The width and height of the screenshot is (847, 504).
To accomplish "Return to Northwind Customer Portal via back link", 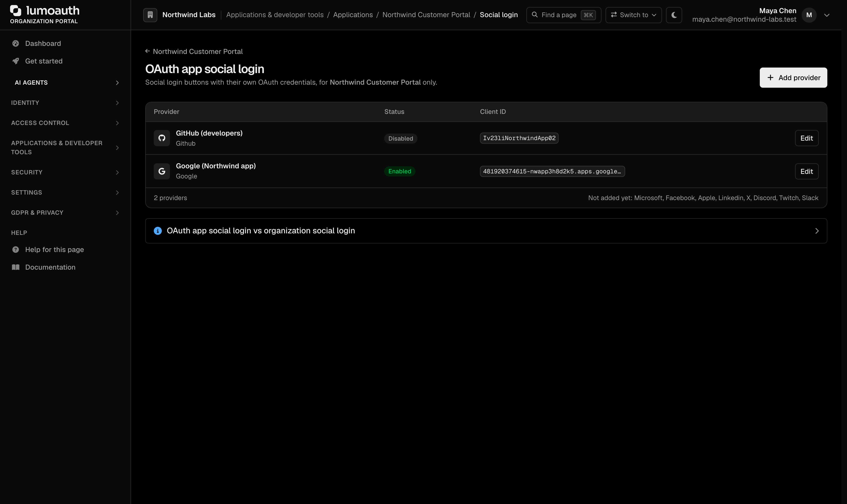I will pyautogui.click(x=194, y=51).
